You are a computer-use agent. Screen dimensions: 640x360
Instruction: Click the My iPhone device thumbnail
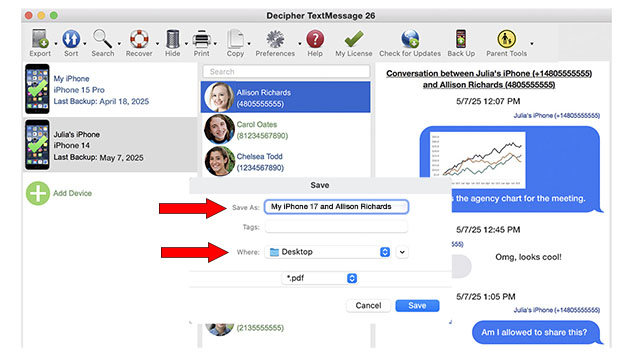37,89
